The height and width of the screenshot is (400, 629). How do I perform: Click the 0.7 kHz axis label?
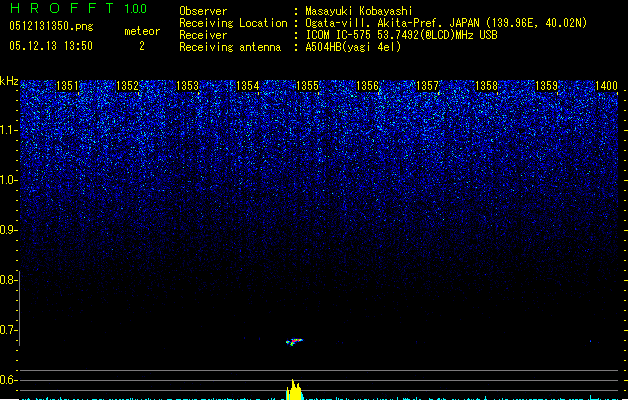click(x=8, y=330)
